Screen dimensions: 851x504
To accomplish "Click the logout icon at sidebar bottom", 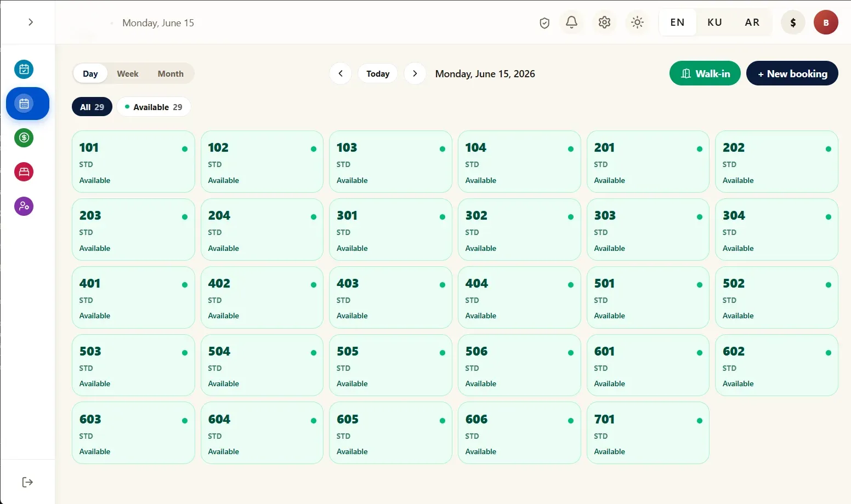I will click(27, 482).
